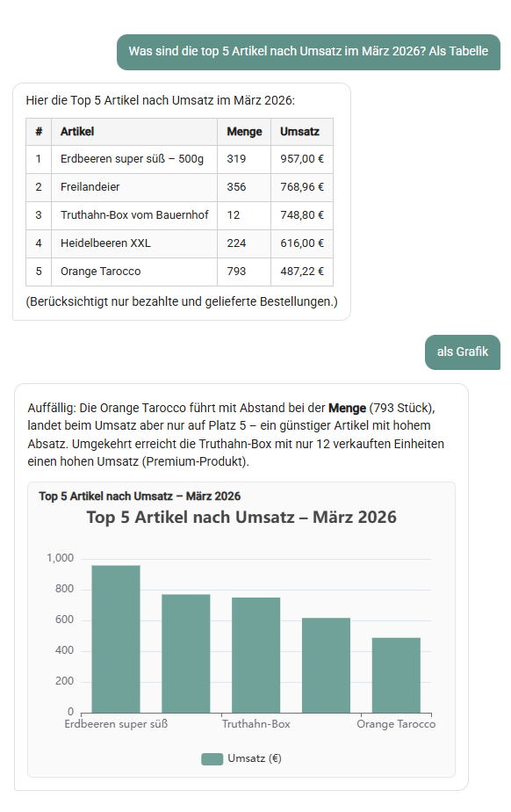The image size is (511, 812).
Task: Click the x-axis label 'Truthahn-Box'
Action: pyautogui.click(x=256, y=724)
